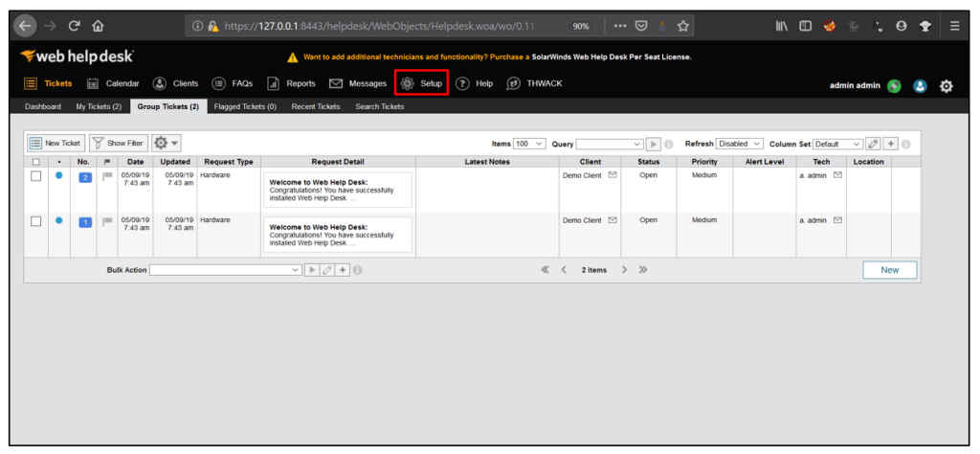Open the Column Set dropdown
Screen dimensions: 980x454
[x=838, y=144]
